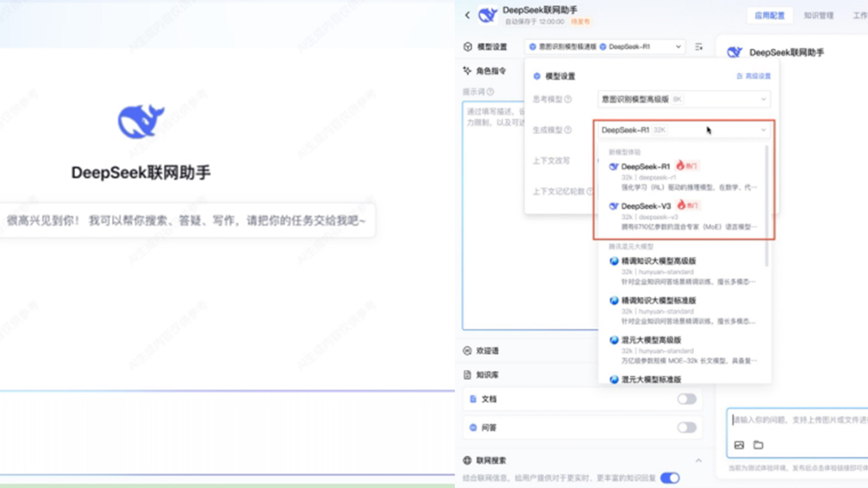Image resolution: width=868 pixels, height=488 pixels.
Task: Click the 高级设置 settings icon
Action: 740,76
